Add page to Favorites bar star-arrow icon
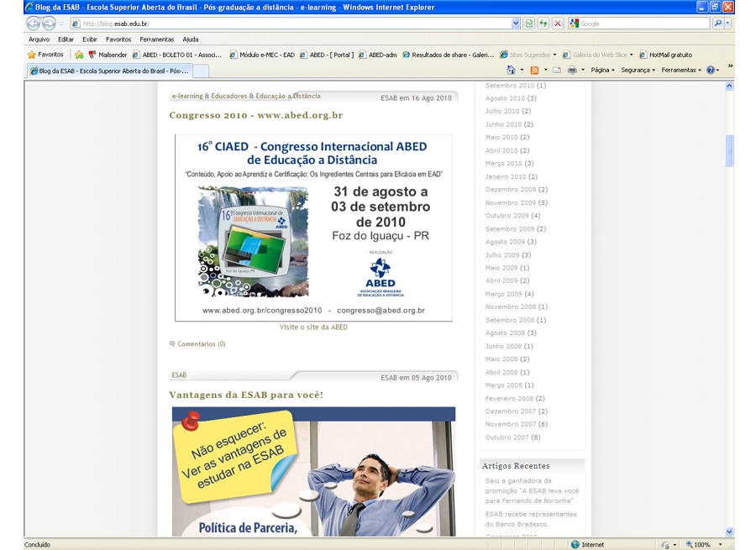This screenshot has width=756, height=550. click(x=79, y=55)
